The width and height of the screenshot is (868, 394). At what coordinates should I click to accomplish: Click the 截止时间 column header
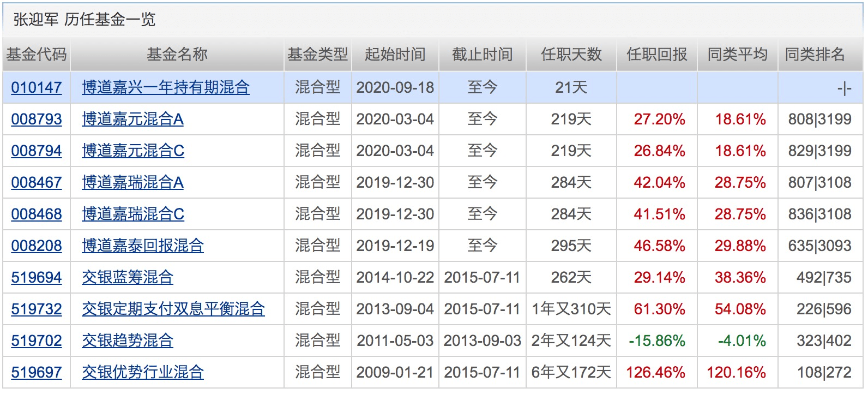click(483, 55)
